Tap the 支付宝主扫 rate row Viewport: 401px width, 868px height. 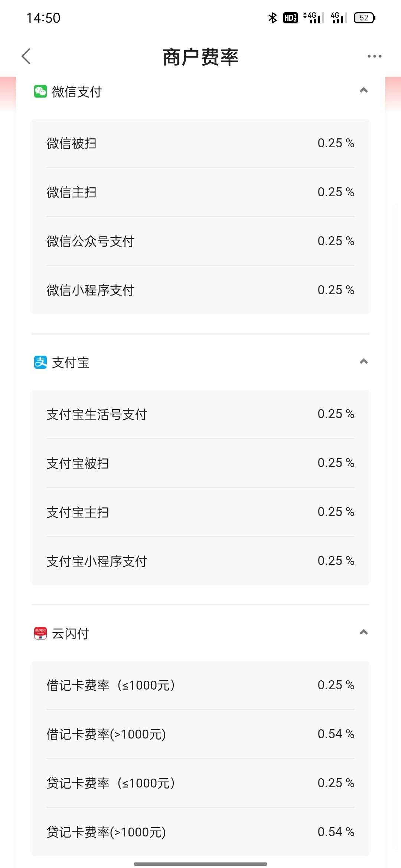point(200,512)
